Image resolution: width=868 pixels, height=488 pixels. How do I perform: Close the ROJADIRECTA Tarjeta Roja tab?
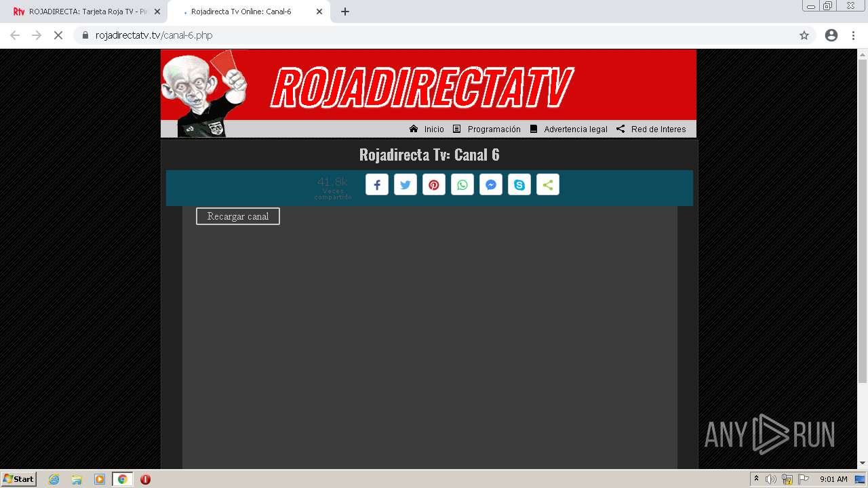pos(157,12)
